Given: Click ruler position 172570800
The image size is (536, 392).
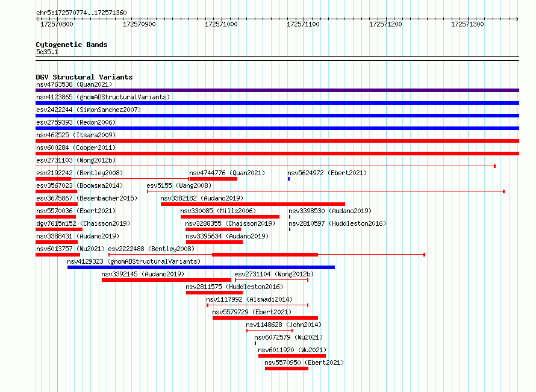Looking at the screenshot, I should tap(57, 24).
